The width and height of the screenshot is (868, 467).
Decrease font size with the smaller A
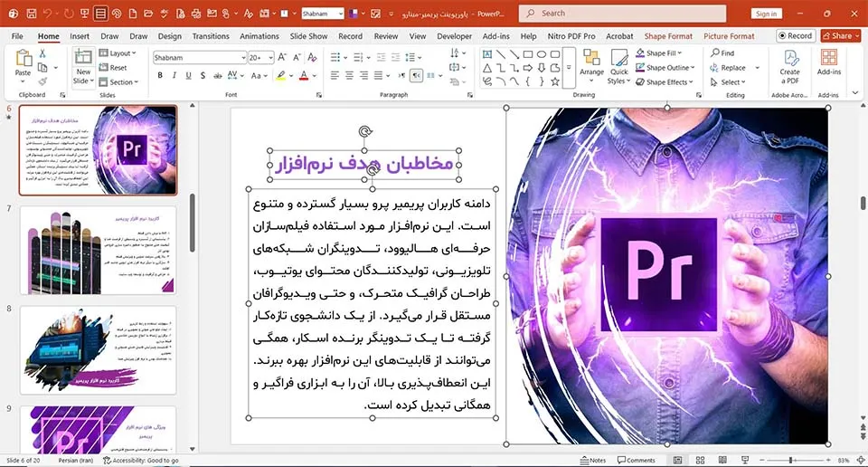coord(297,57)
